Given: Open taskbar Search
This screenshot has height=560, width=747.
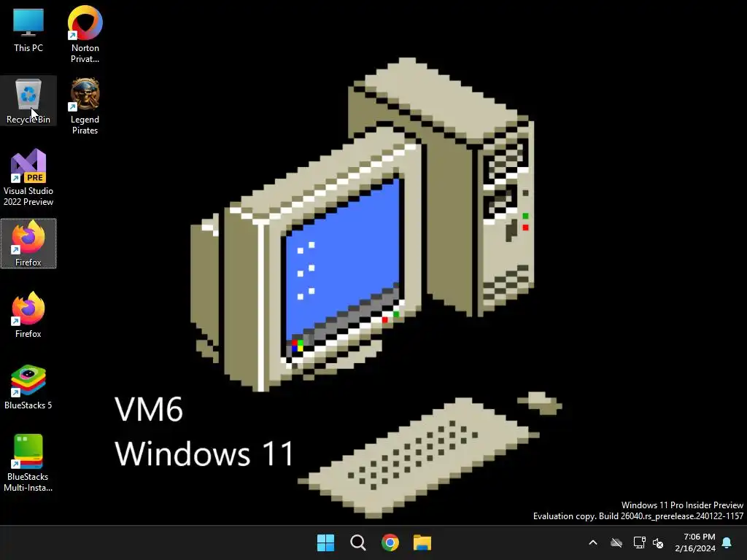Looking at the screenshot, I should click(357, 542).
